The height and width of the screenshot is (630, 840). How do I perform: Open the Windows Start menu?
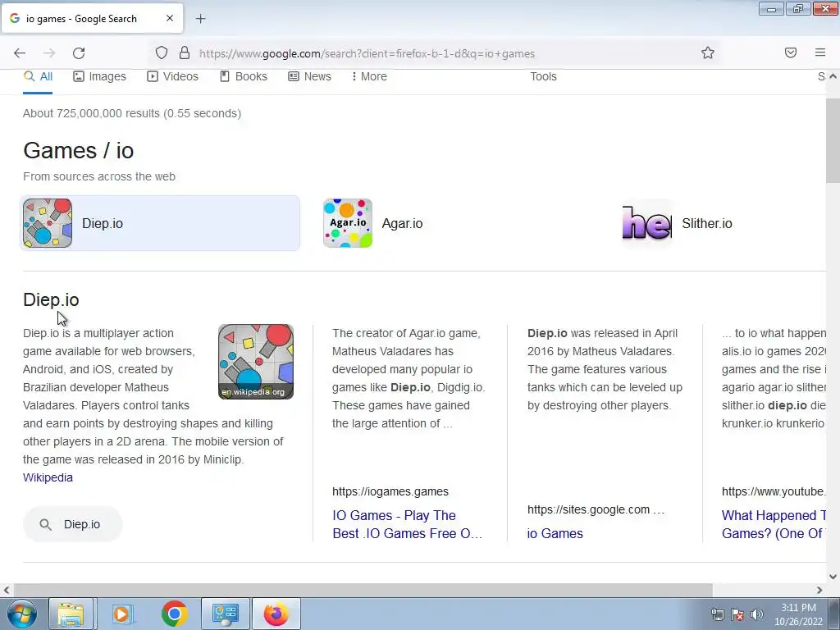(x=21, y=614)
